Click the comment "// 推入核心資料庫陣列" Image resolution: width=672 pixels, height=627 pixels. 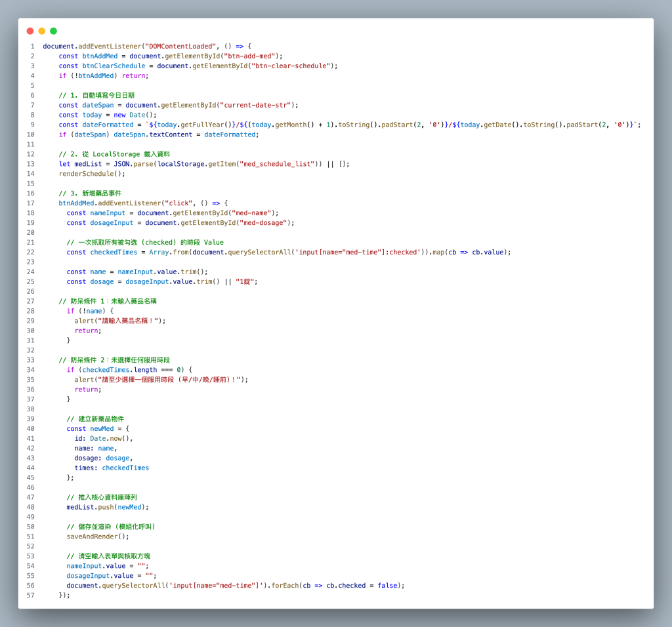point(102,497)
